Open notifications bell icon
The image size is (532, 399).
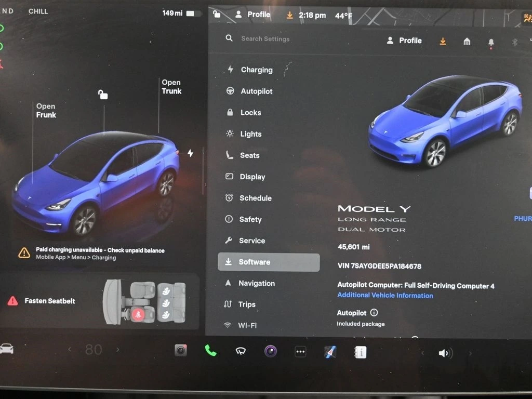click(x=491, y=42)
